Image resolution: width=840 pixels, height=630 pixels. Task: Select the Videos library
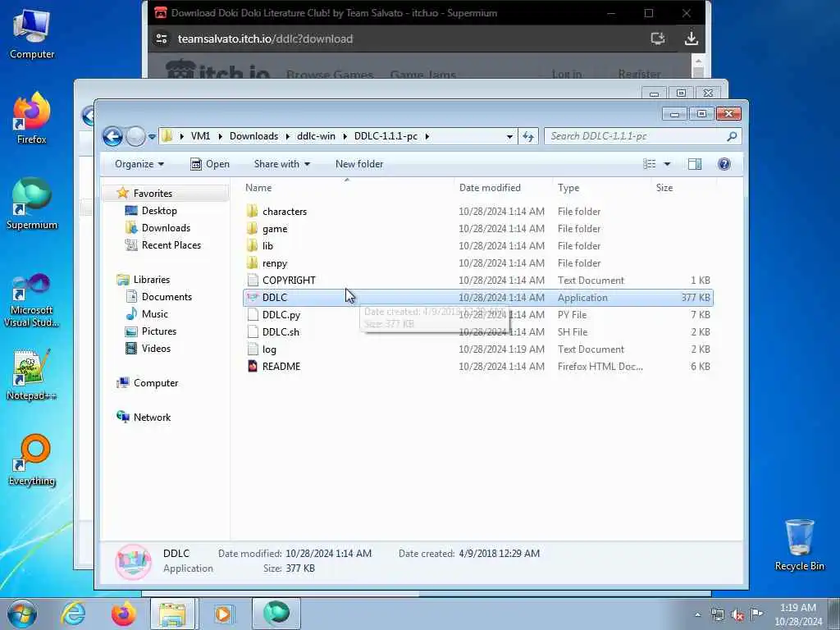click(x=156, y=348)
